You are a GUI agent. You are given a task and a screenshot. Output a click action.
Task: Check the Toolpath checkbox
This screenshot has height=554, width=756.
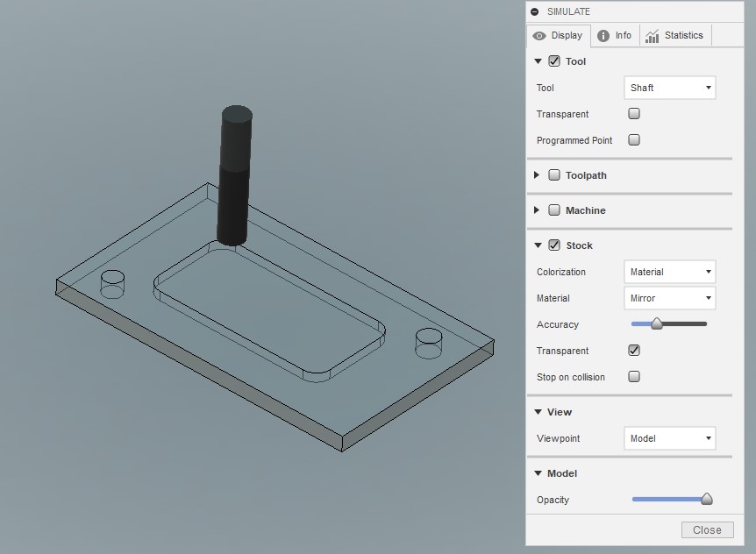(554, 174)
